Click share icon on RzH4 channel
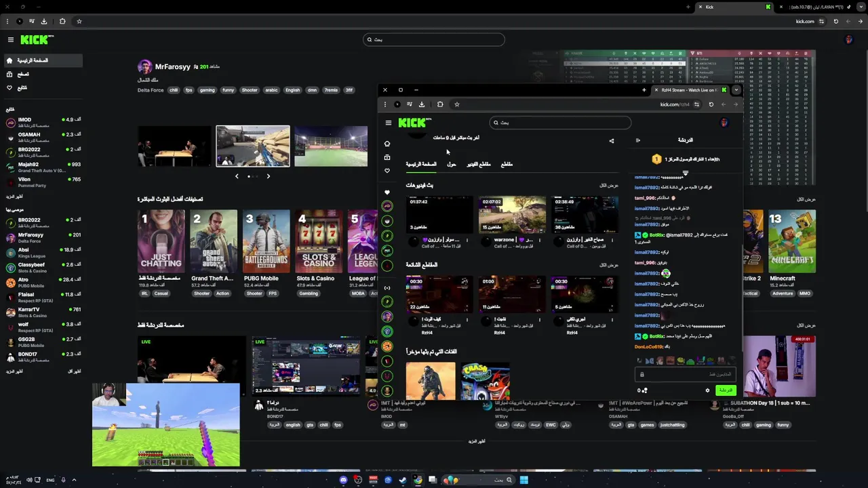The width and height of the screenshot is (868, 488). 611,141
